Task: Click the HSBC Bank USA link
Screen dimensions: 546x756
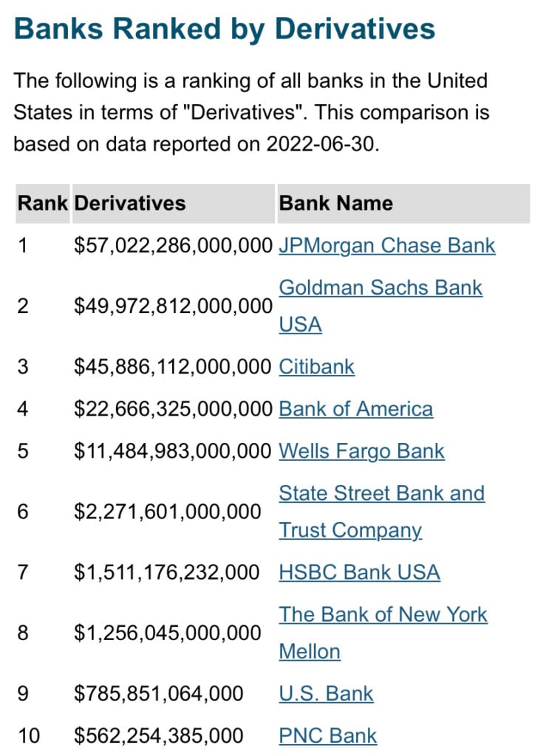Action: [x=359, y=572]
